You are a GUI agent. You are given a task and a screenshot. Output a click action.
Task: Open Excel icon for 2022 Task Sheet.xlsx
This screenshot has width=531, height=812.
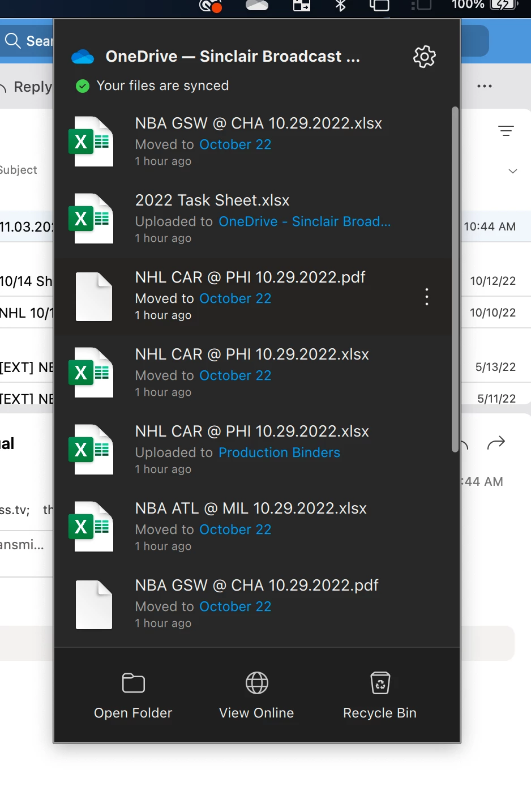coord(91,219)
